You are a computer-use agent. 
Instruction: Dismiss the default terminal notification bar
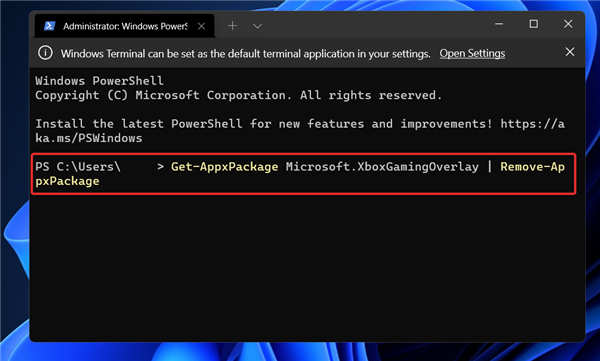coord(570,52)
